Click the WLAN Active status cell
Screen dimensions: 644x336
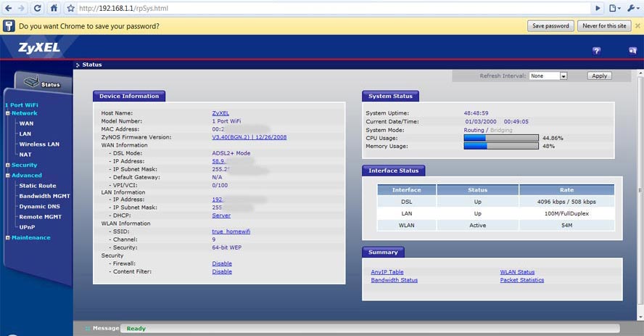pyautogui.click(x=477, y=226)
